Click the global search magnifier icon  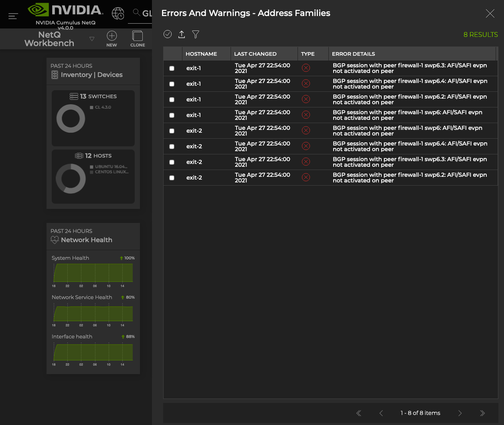137,13
